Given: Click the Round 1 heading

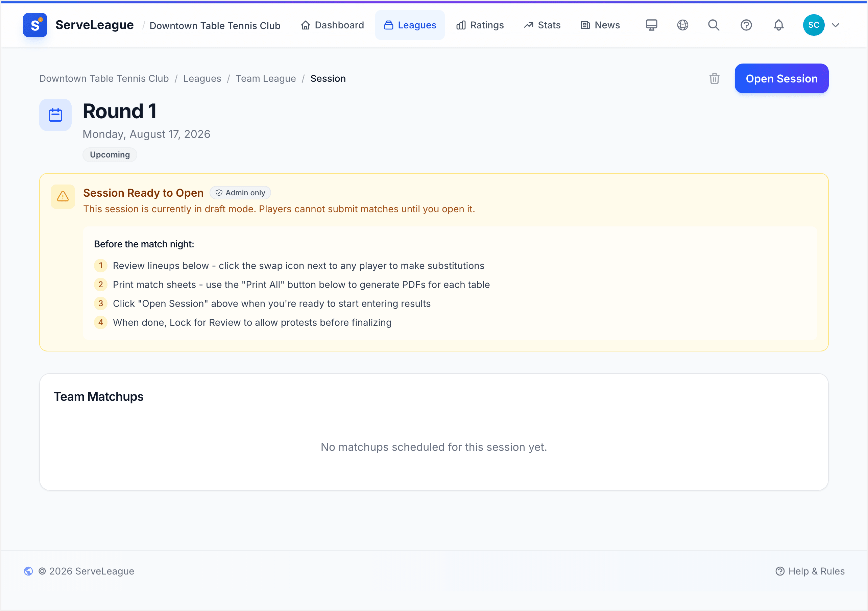Looking at the screenshot, I should 119,111.
